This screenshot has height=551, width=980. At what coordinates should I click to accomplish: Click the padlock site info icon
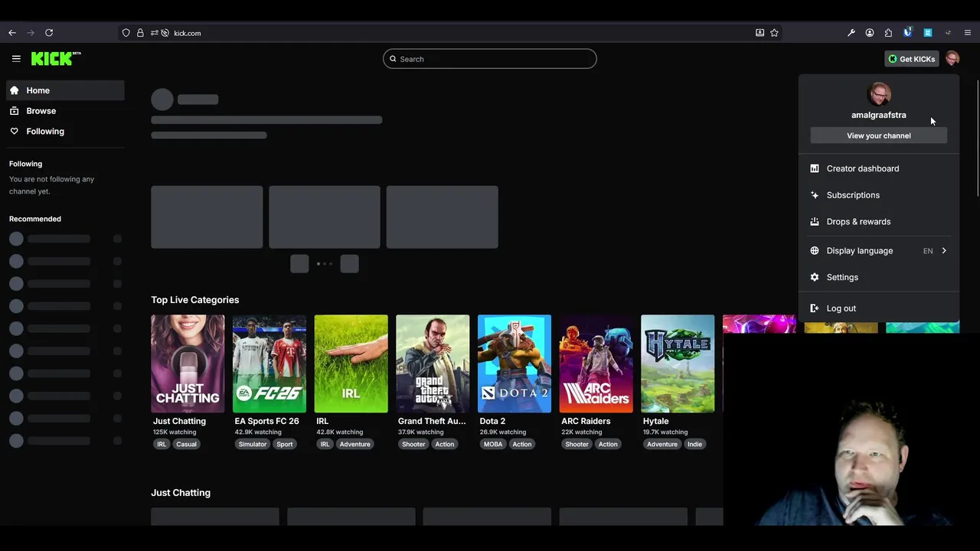[140, 33]
